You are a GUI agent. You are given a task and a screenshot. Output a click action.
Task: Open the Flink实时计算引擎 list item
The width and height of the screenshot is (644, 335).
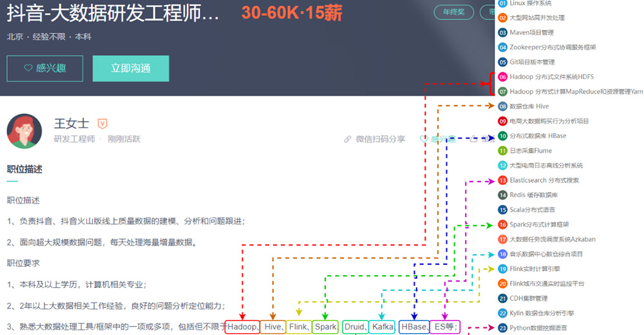[x=535, y=269]
